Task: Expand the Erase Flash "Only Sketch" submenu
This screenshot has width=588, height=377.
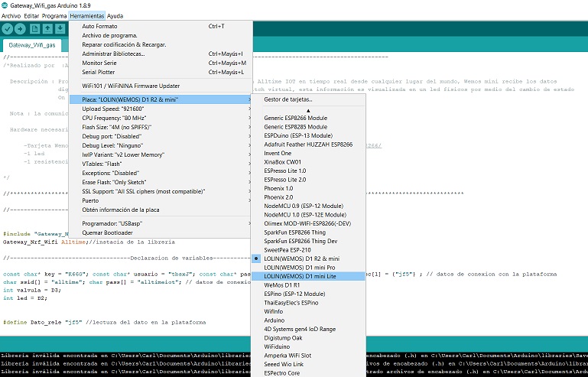Action: click(x=161, y=182)
